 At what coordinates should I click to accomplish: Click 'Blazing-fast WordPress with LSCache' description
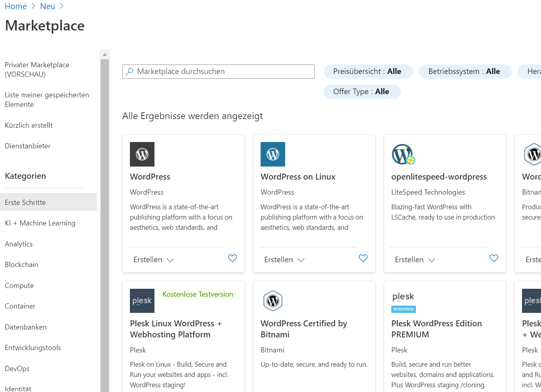point(443,212)
